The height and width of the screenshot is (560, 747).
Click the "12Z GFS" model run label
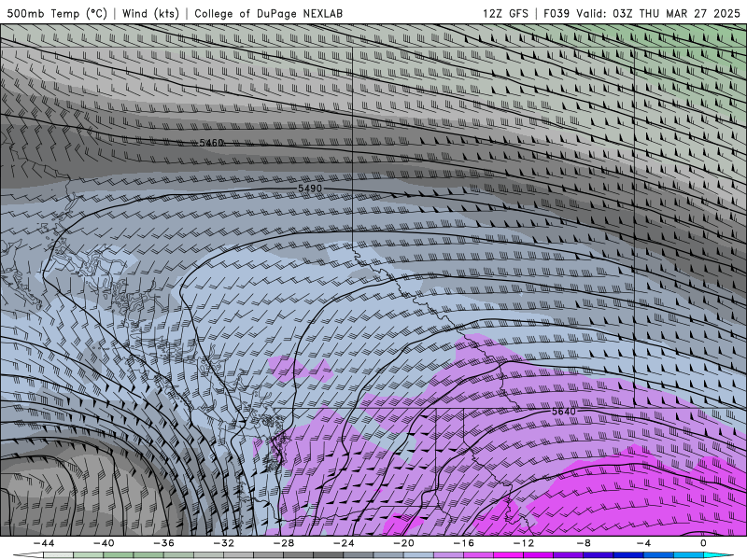[505, 13]
